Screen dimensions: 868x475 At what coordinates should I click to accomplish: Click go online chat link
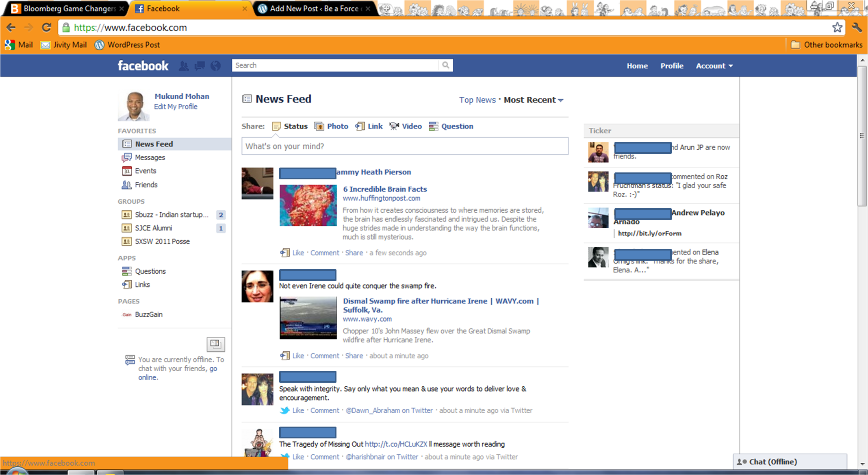[213, 368]
